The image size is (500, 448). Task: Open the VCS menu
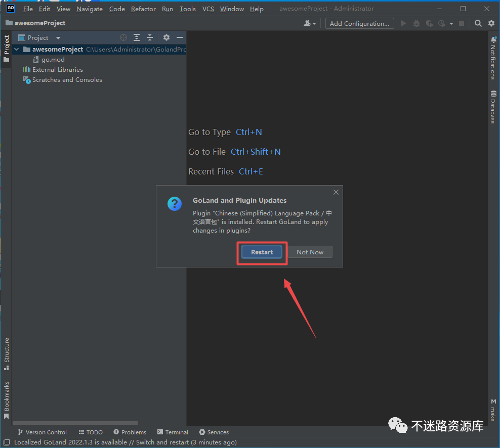coord(208,9)
